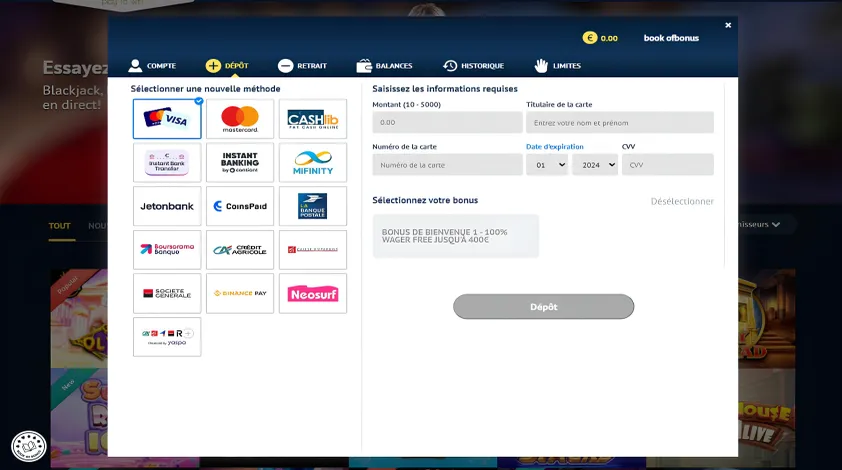Open the Limites tab

557,66
